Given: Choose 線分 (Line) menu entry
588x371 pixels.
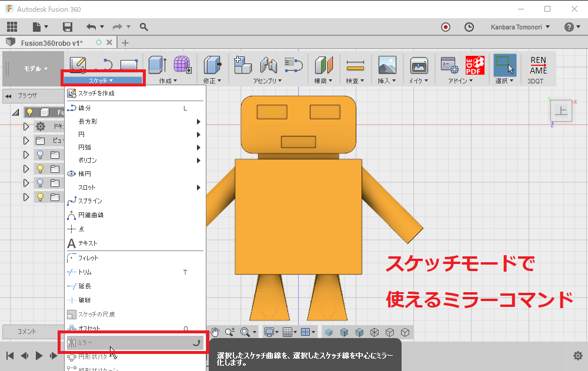Looking at the screenshot, I should point(135,108).
